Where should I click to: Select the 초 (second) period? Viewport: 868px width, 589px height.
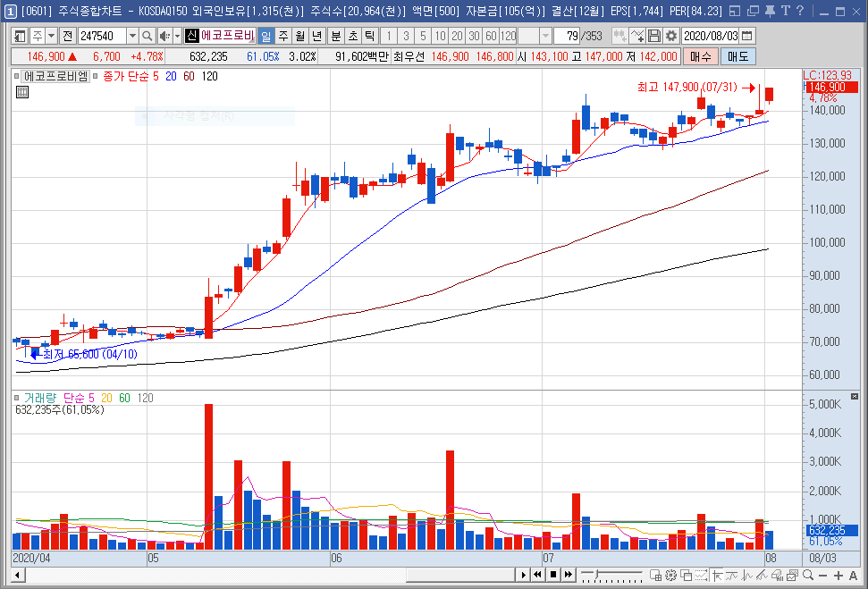(x=353, y=36)
